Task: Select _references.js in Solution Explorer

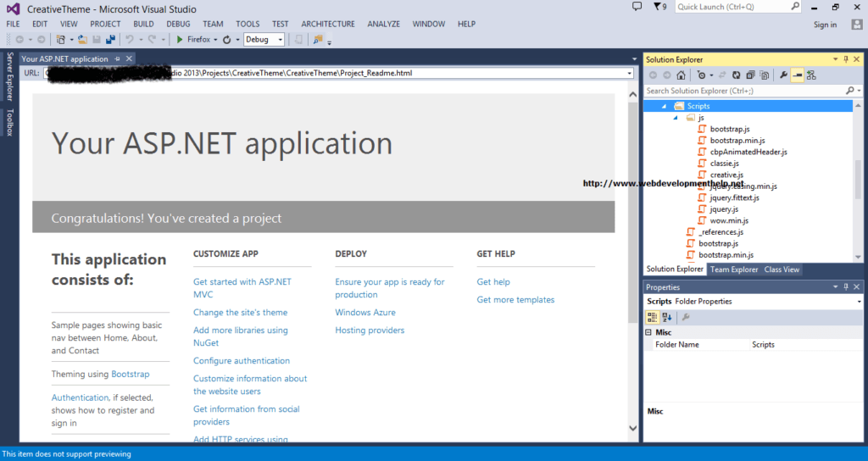Action: (x=721, y=232)
